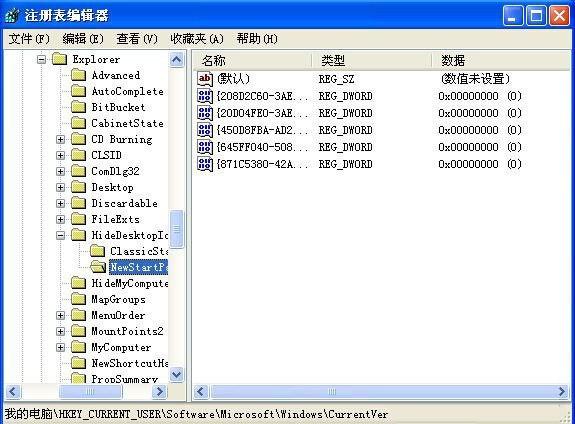Expand the MountPoints2 key
This screenshot has height=424, width=575.
coord(61,332)
